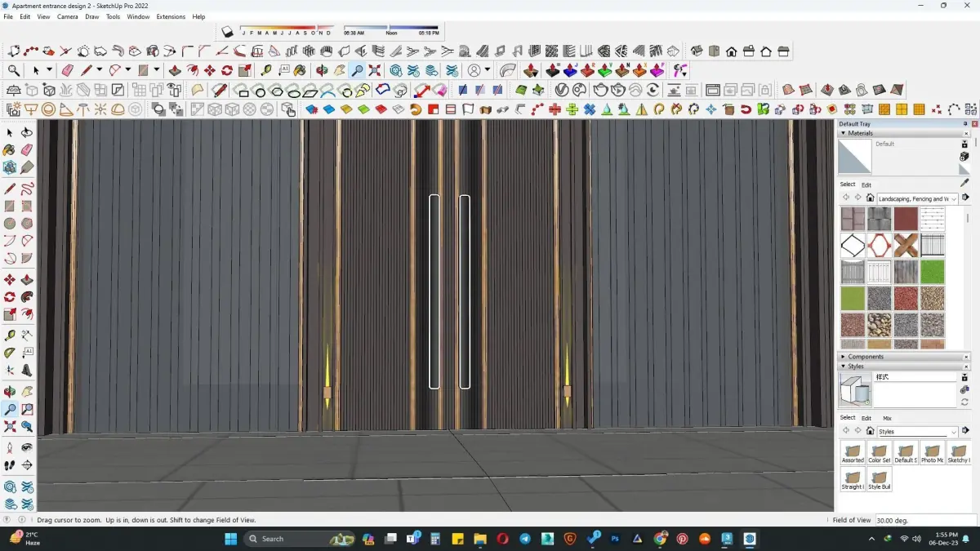This screenshot has width=980, height=551.
Task: Select the Follow Me tool in left toolbar
Action: click(27, 297)
